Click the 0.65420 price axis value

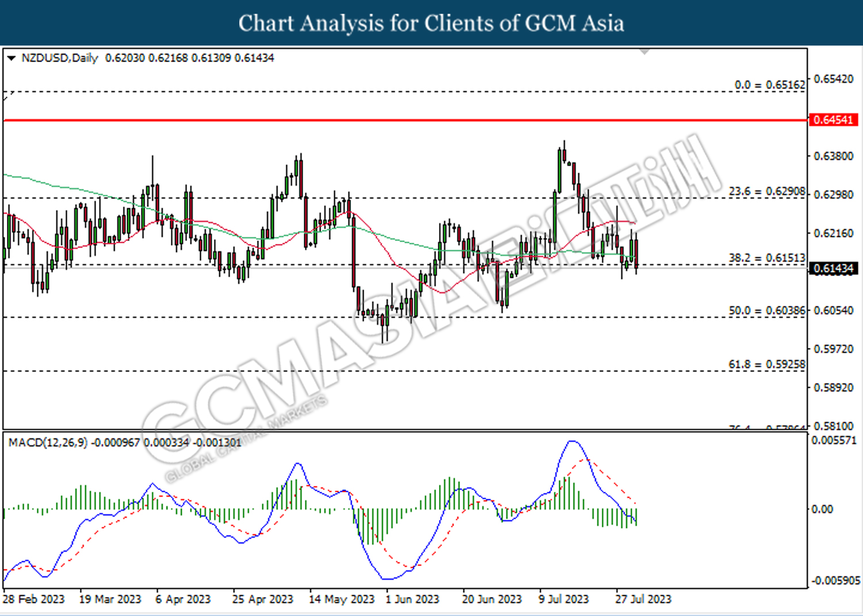pyautogui.click(x=834, y=79)
